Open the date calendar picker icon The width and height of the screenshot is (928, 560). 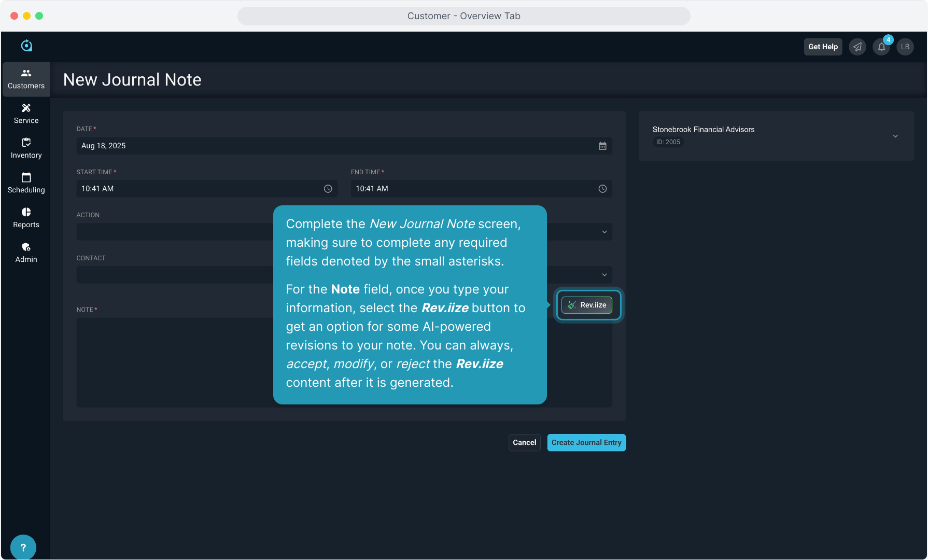pos(602,146)
